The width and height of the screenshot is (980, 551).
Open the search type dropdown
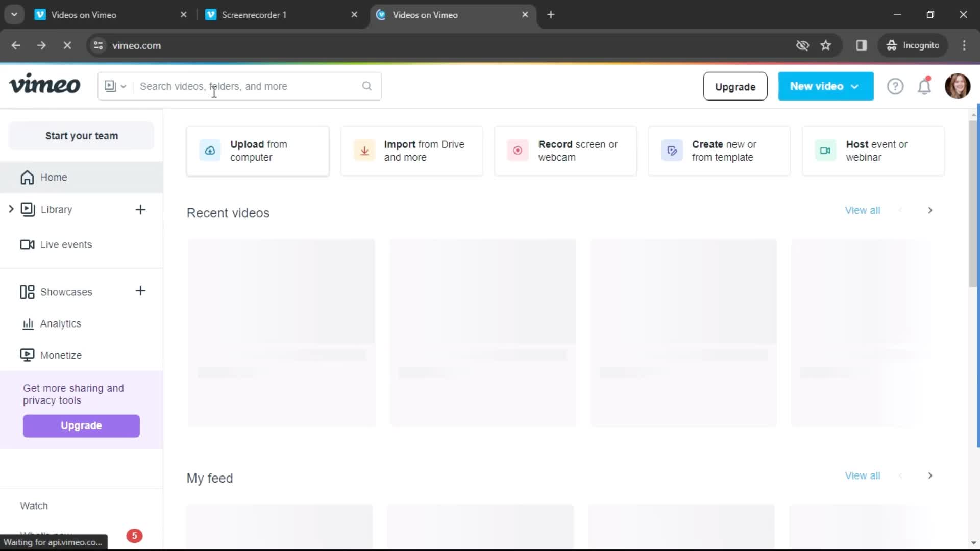(115, 86)
